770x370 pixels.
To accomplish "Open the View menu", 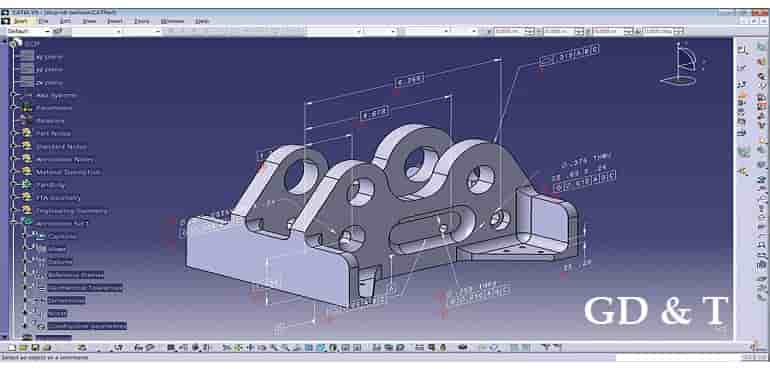I will 89,21.
